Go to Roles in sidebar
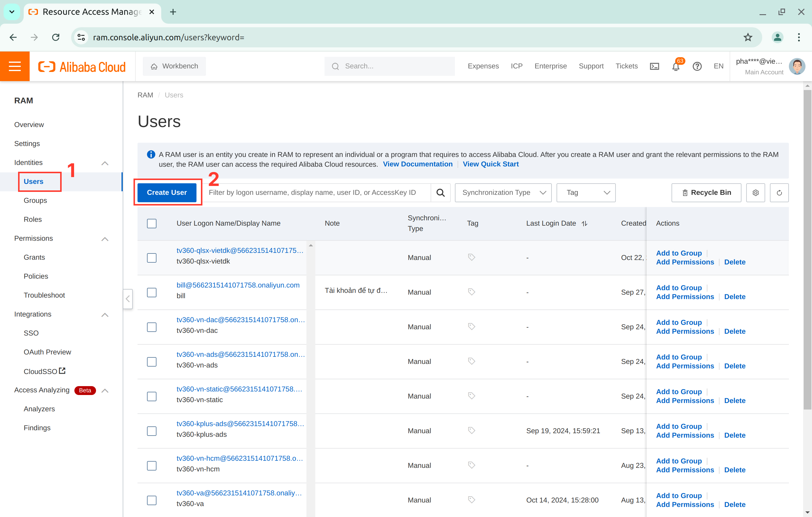This screenshot has height=517, width=812. coord(33,219)
